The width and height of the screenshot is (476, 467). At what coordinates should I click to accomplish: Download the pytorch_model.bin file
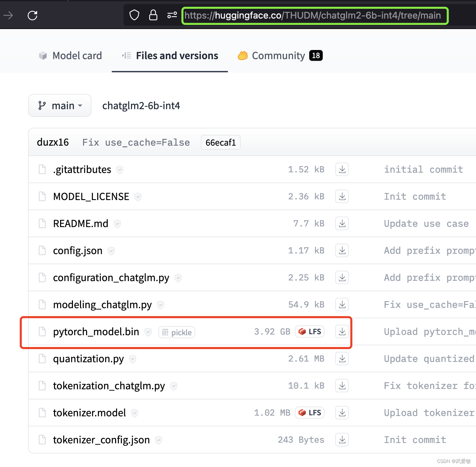coord(342,331)
